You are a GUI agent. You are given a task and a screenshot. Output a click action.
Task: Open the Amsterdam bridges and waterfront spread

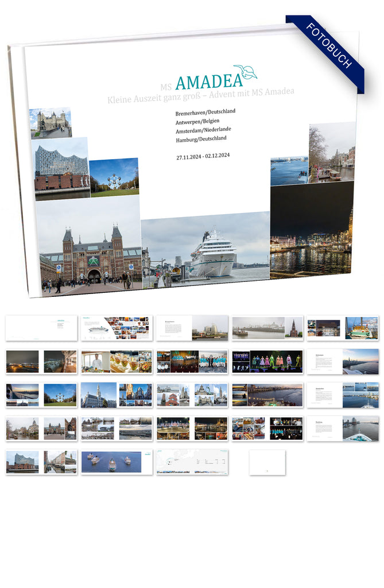(117, 428)
